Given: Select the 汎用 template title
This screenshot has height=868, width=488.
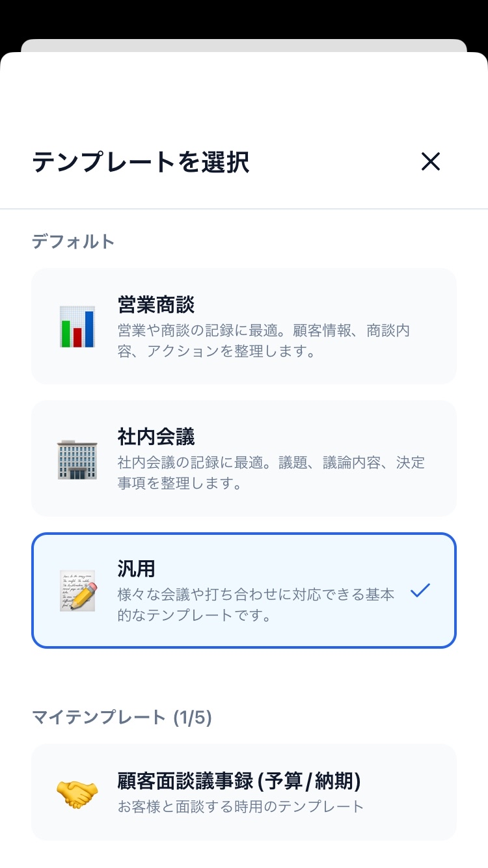Looking at the screenshot, I should tap(136, 569).
